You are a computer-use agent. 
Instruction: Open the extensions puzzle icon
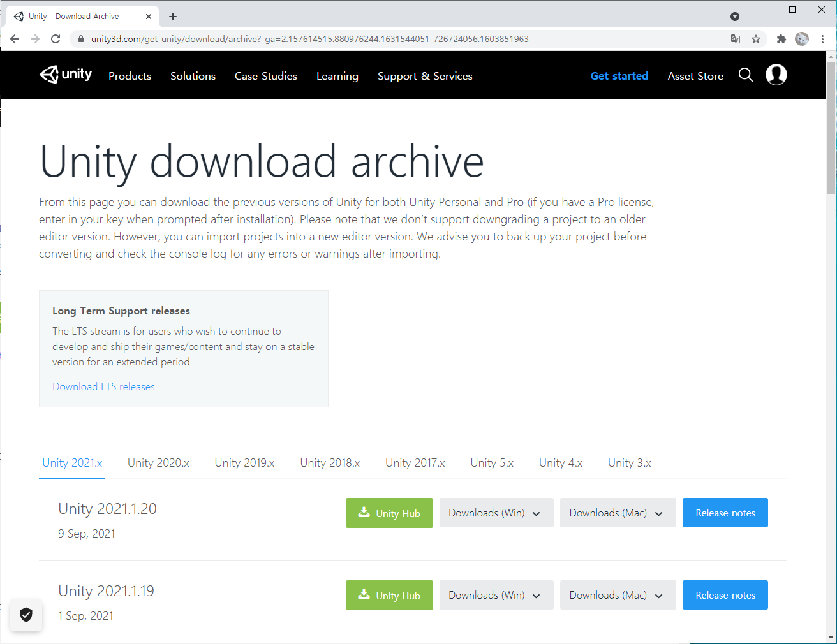(x=781, y=39)
